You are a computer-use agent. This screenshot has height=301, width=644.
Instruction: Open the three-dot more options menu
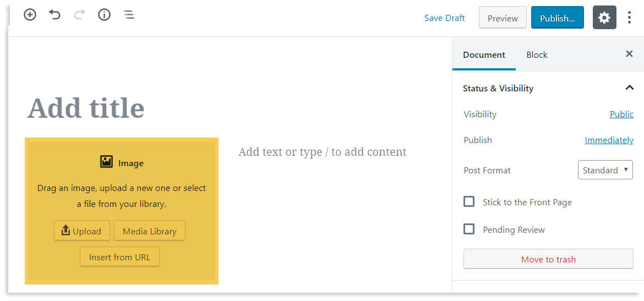coord(629,18)
